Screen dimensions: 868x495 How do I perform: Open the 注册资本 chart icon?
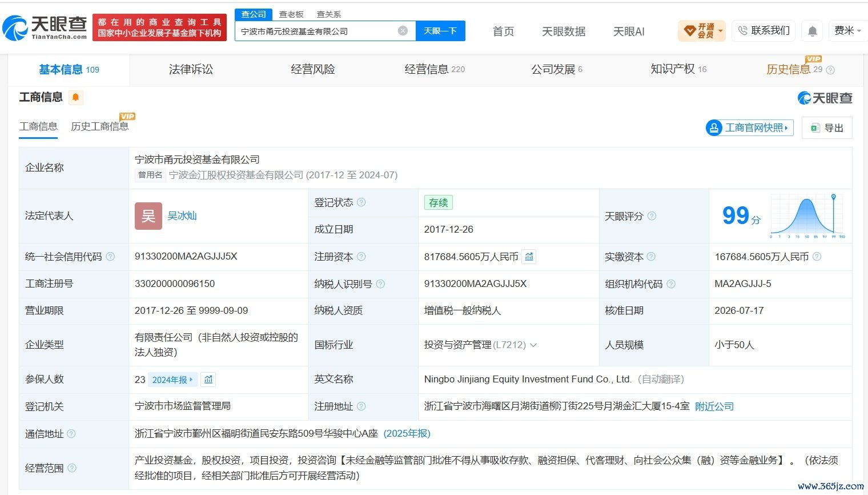coord(529,257)
